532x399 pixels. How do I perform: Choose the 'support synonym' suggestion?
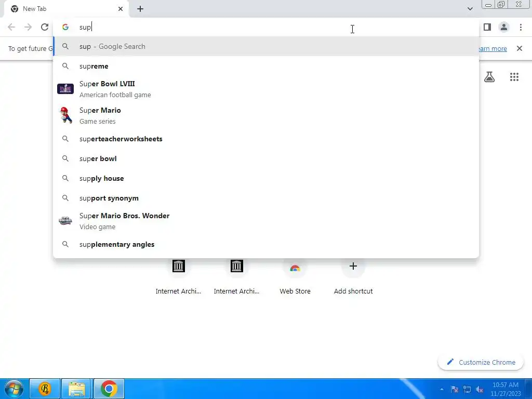coord(266,198)
